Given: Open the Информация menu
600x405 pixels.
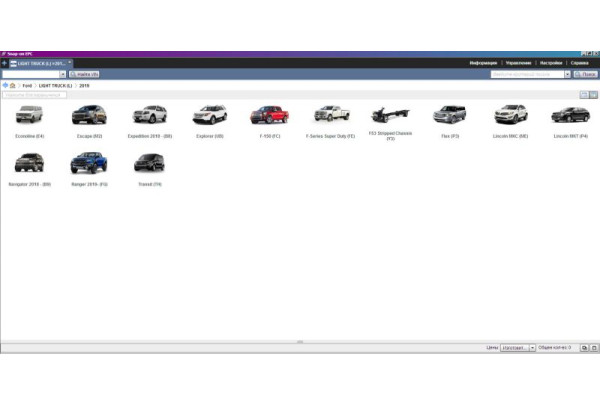Looking at the screenshot, I should click(483, 63).
